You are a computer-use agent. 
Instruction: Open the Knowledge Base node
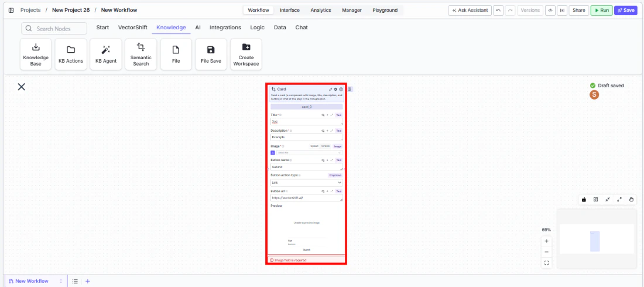[36, 54]
